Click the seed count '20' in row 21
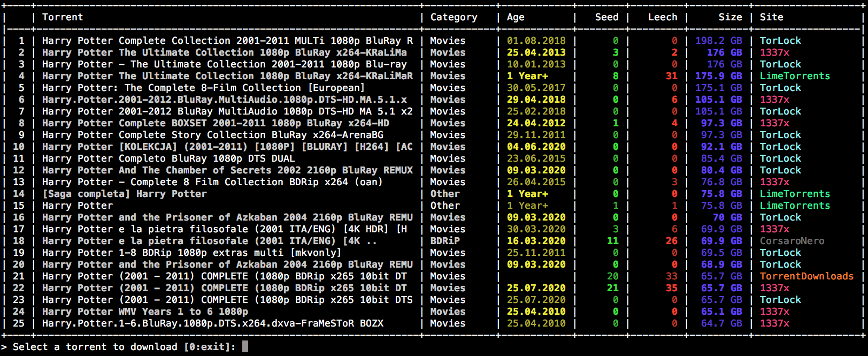Image resolution: width=868 pixels, height=356 pixels. tap(613, 276)
